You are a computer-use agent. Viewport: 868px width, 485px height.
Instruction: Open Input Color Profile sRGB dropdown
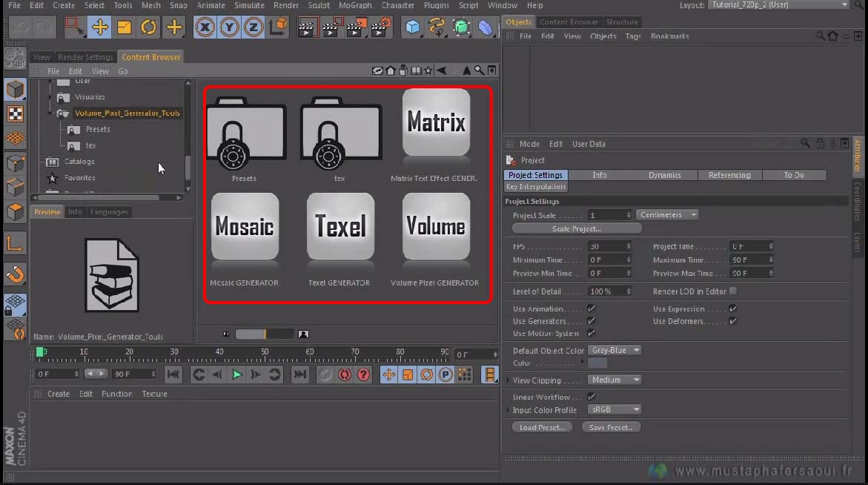(x=614, y=409)
